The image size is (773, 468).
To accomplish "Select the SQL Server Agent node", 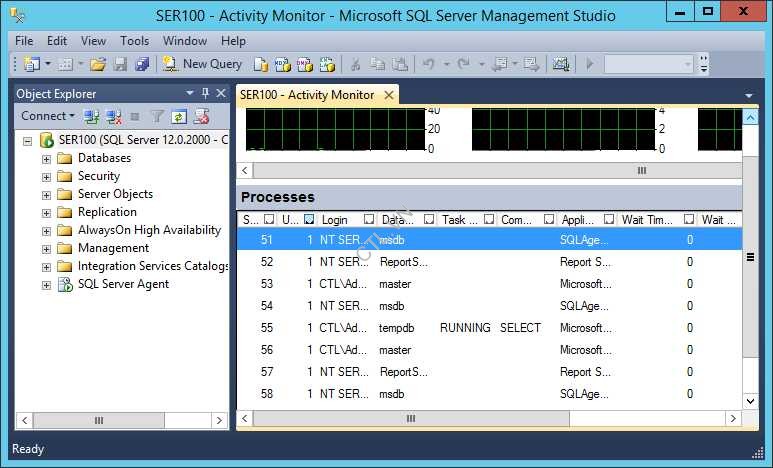I will (x=123, y=284).
